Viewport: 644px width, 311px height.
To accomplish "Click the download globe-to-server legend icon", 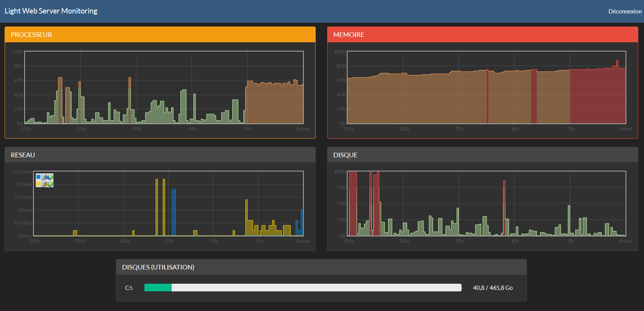I will [48, 184].
